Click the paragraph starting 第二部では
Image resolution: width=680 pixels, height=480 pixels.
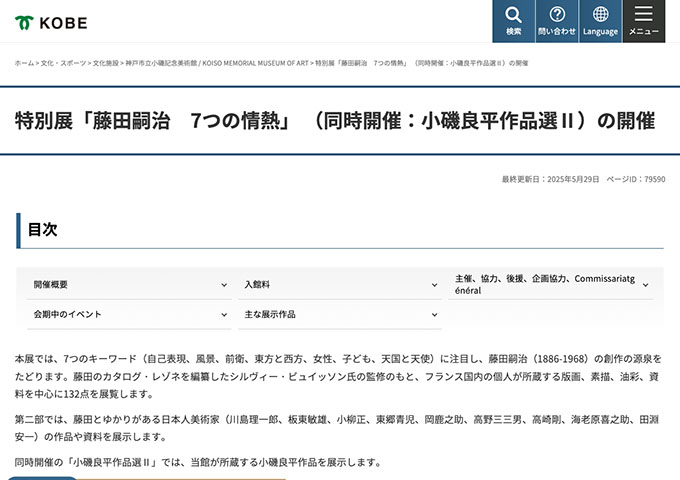point(337,428)
